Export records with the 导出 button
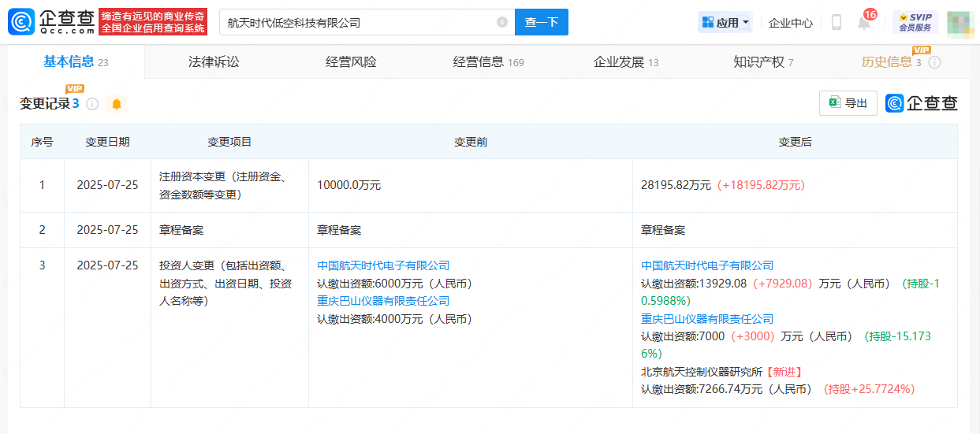980x434 pixels. pos(848,103)
